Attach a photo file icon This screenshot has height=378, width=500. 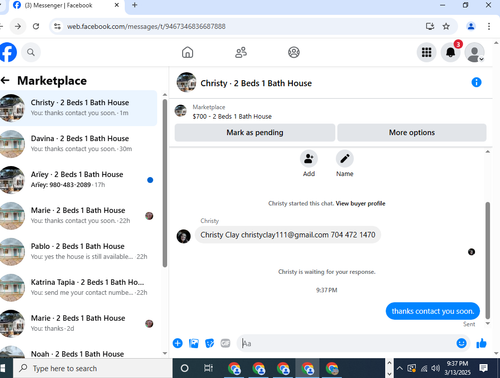click(x=194, y=343)
